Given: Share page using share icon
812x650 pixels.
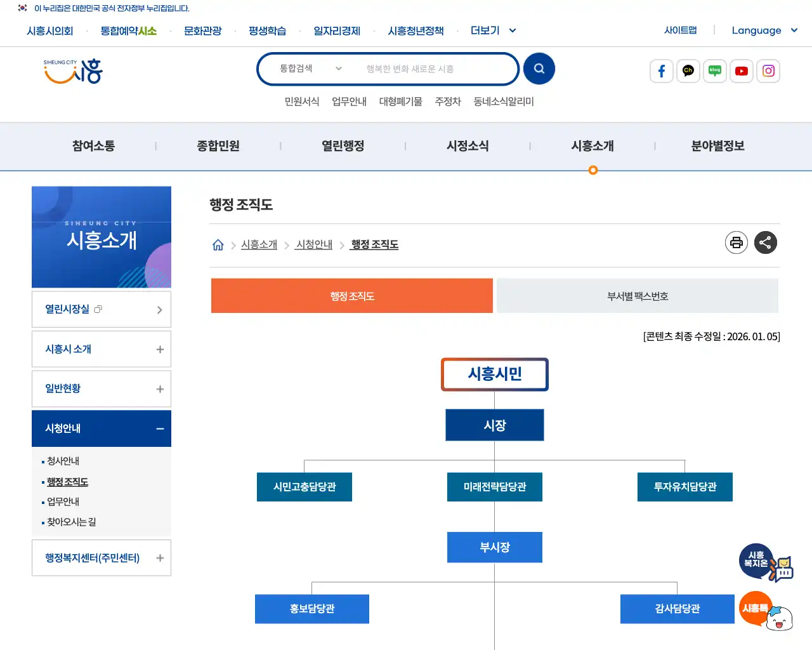Looking at the screenshot, I should click(x=766, y=242).
